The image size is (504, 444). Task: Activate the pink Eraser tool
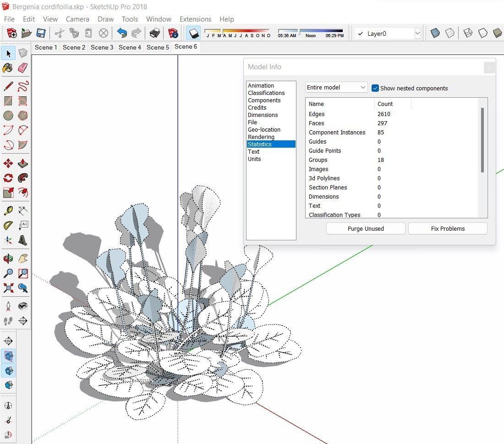coord(23,68)
